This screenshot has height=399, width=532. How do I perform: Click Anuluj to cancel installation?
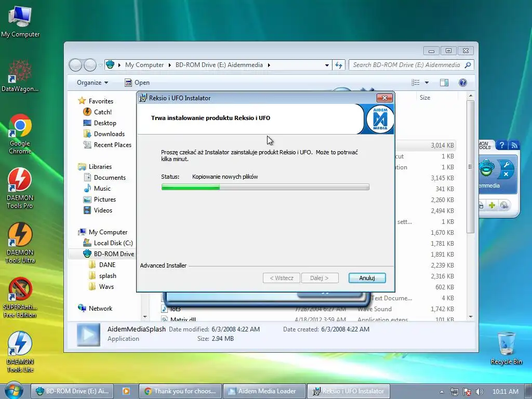[x=367, y=278]
